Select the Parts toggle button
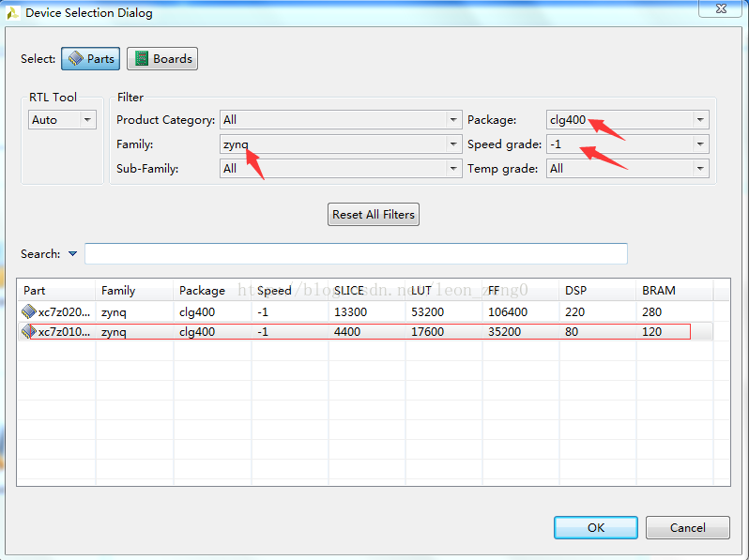 (x=90, y=59)
